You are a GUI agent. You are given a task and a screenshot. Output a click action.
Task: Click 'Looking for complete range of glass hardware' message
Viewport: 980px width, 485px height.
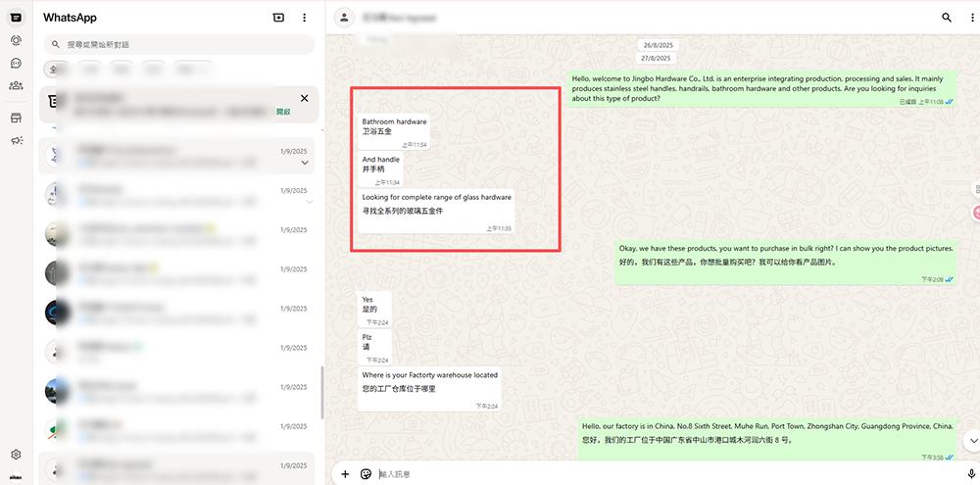(436, 212)
